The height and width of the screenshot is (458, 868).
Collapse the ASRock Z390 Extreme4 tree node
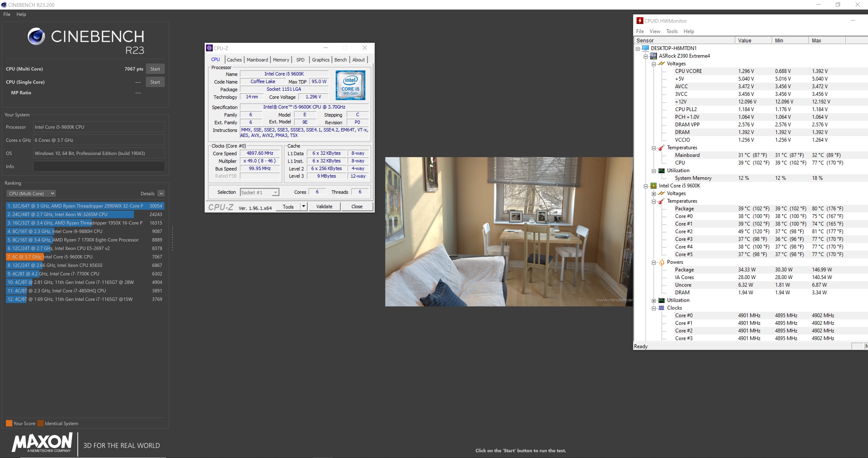tap(646, 56)
